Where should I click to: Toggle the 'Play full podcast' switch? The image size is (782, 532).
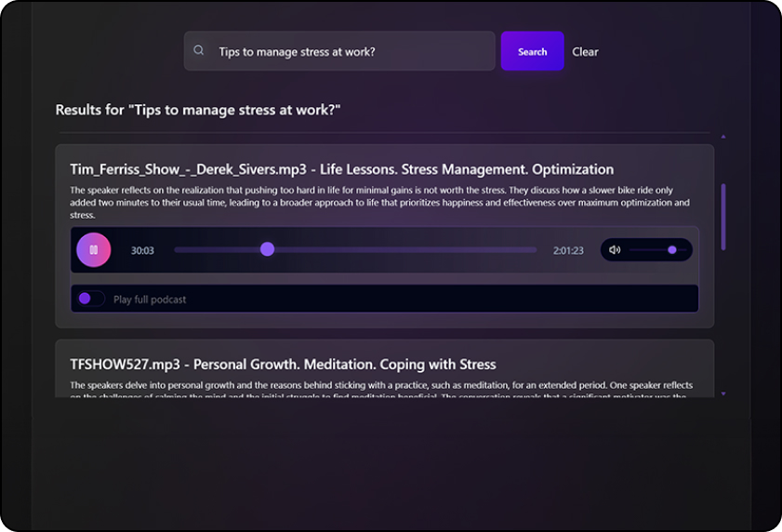pos(91,299)
